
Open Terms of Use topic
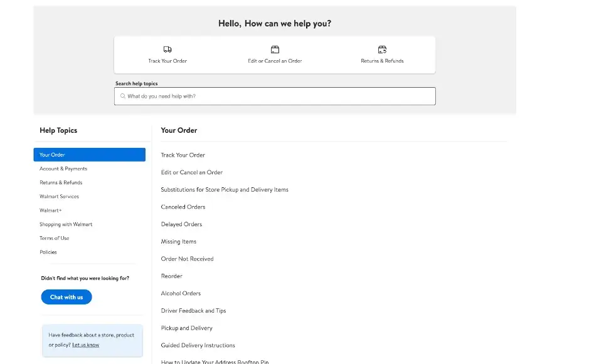coord(55,238)
